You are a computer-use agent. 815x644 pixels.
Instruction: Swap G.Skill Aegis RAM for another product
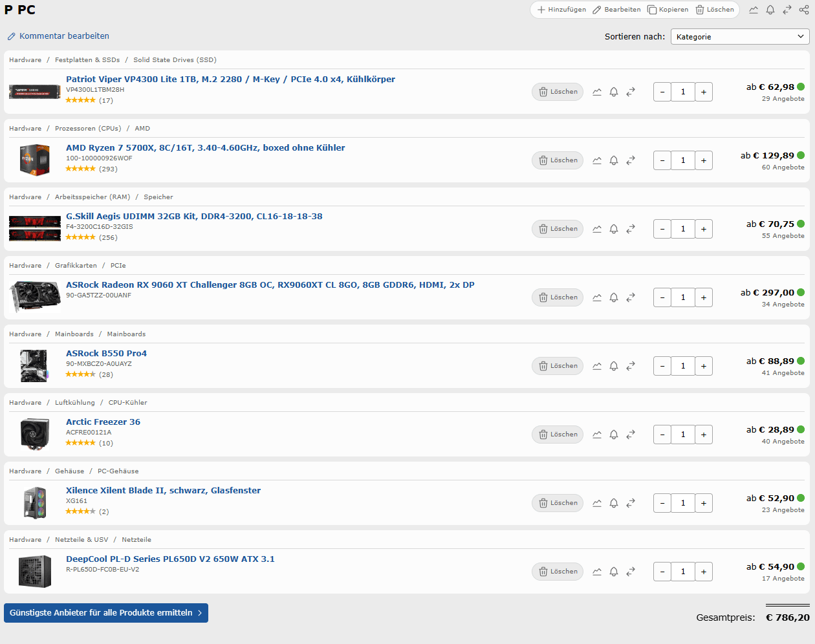[x=631, y=229]
